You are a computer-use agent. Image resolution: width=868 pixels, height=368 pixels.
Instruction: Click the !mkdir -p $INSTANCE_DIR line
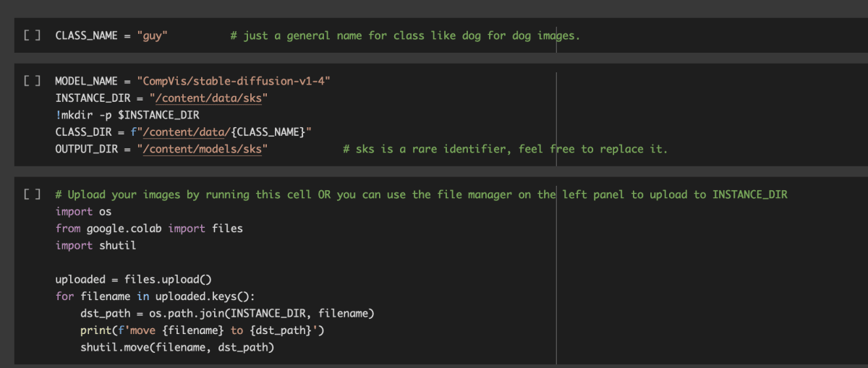pos(127,115)
